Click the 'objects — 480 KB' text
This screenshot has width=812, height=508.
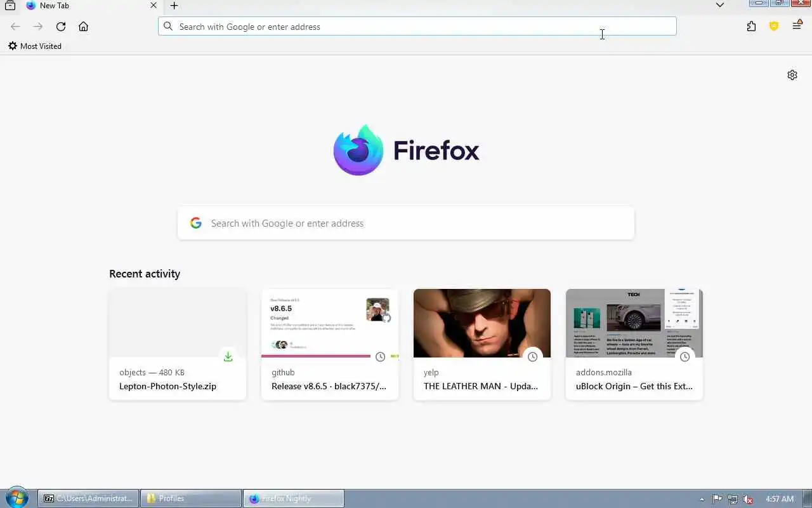tap(152, 373)
